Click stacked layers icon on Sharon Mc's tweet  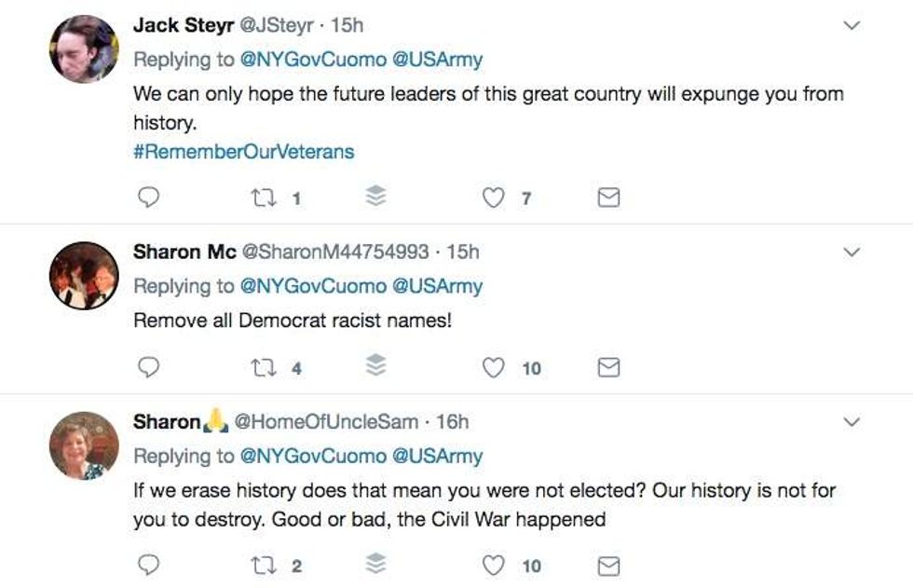point(375,367)
